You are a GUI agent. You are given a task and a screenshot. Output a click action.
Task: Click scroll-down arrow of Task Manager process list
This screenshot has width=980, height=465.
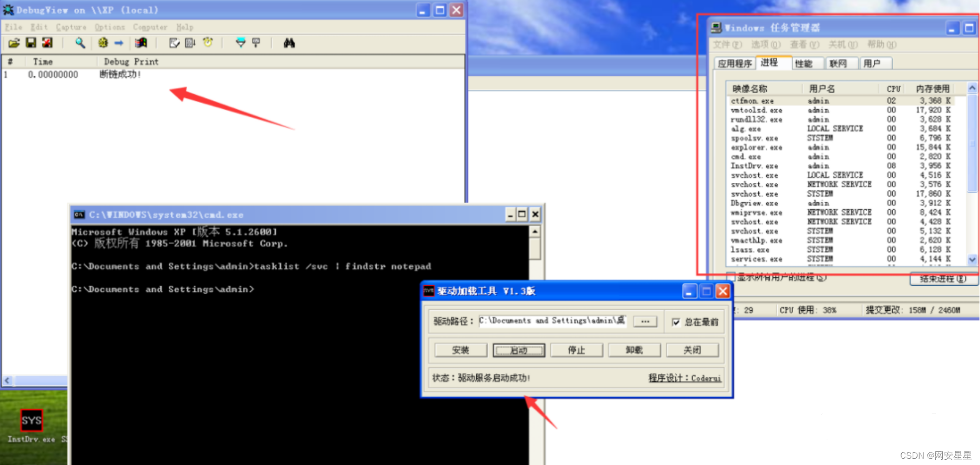972,259
